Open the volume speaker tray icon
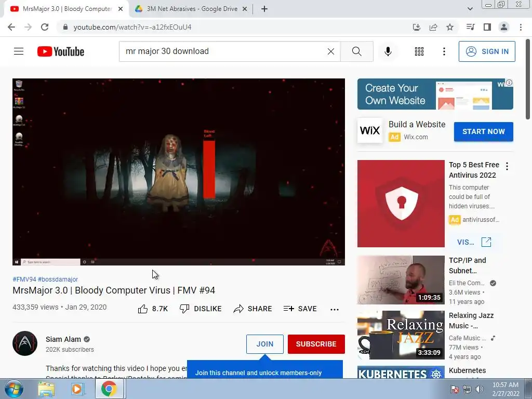Image resolution: width=532 pixels, height=399 pixels. click(480, 389)
